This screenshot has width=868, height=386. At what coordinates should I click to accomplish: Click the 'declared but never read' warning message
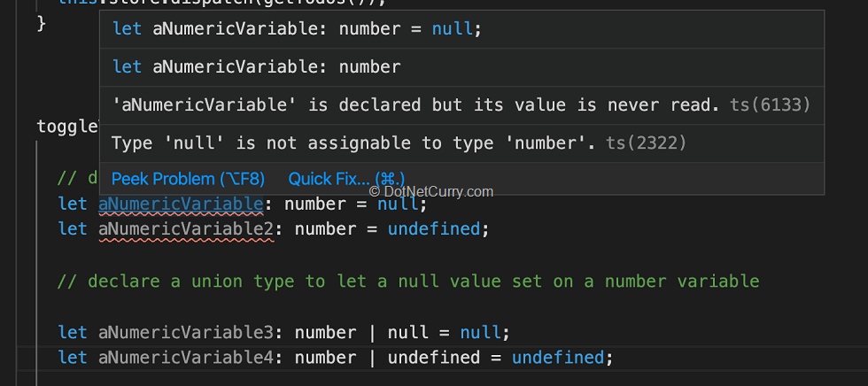(x=416, y=105)
